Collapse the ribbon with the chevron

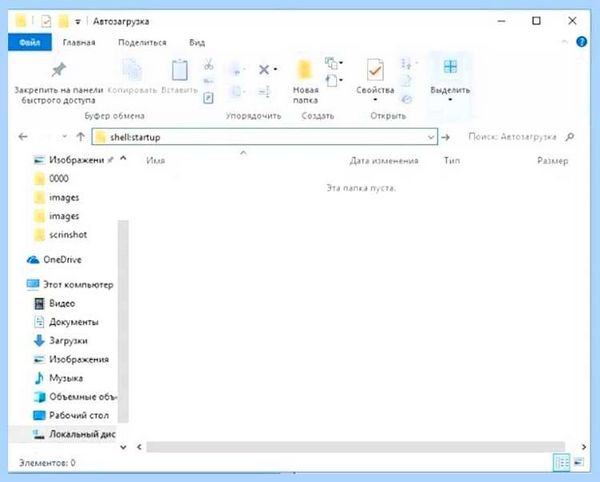pyautogui.click(x=565, y=42)
